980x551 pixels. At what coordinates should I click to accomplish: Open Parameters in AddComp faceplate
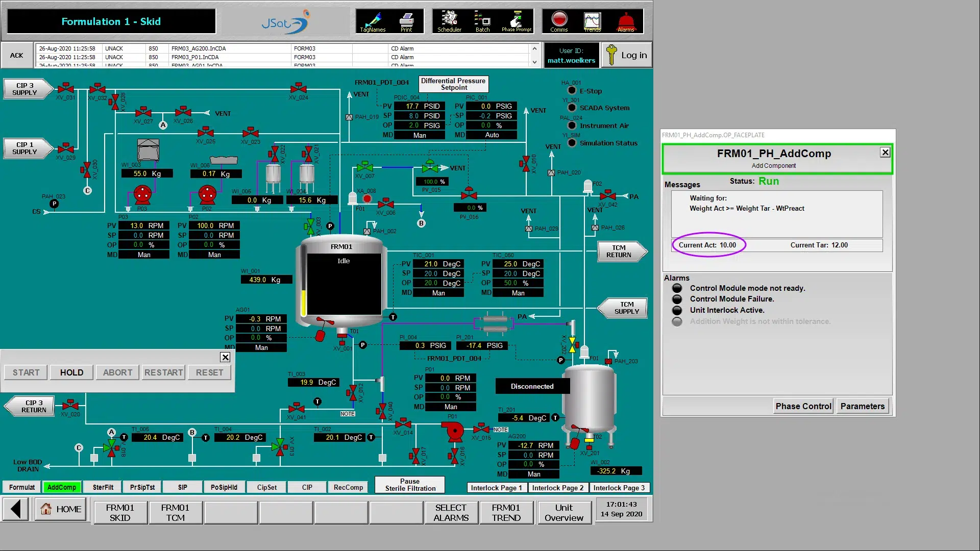point(862,406)
